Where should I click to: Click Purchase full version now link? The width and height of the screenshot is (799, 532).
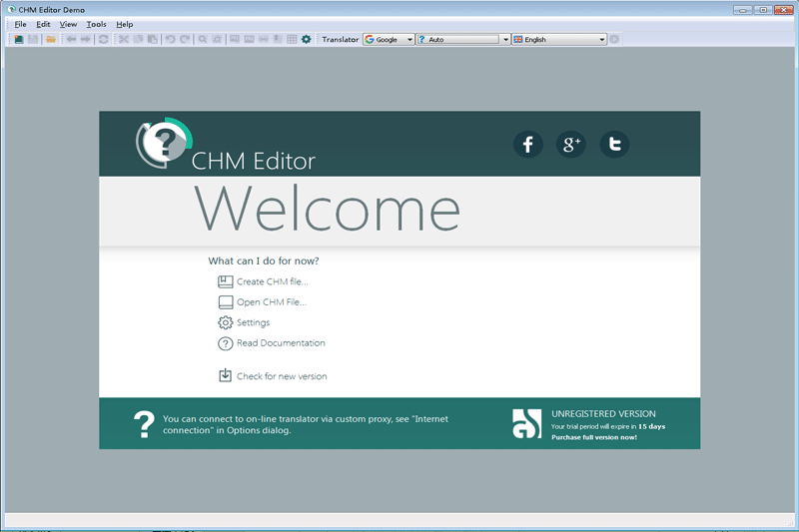[593, 437]
